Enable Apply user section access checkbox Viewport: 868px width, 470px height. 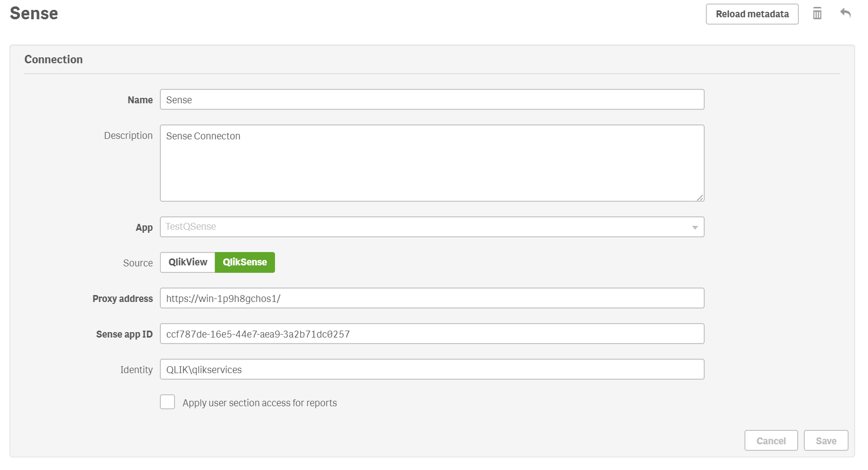coord(167,402)
